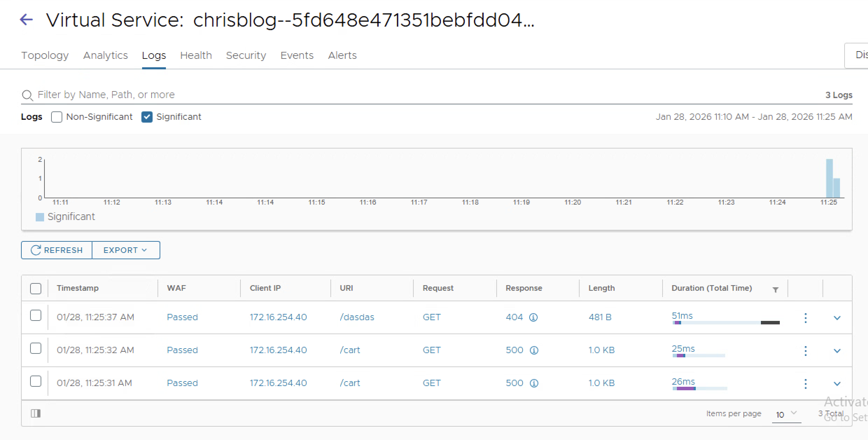Enable the Non-Significant logs checkbox

click(57, 117)
